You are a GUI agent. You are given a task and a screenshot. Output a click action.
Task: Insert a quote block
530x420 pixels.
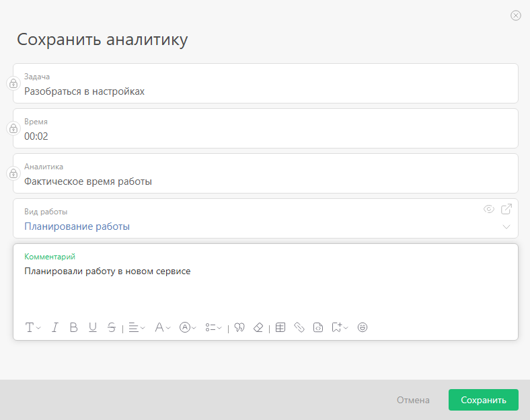(239, 327)
